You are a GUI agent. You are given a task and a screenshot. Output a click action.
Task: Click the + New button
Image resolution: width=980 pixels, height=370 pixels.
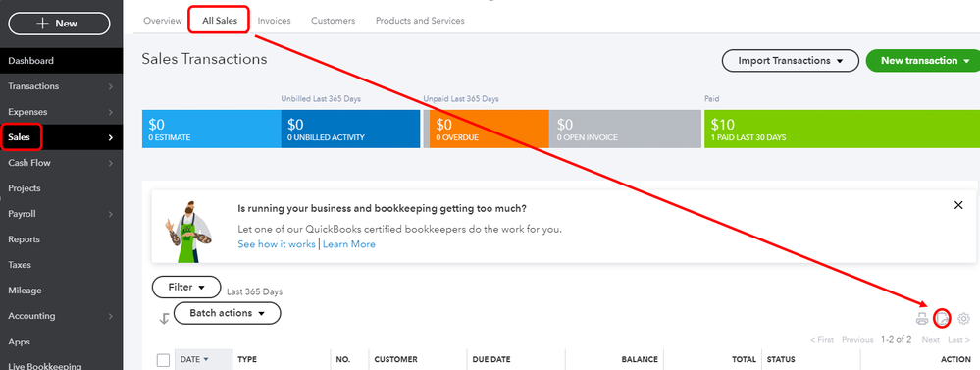click(x=59, y=24)
